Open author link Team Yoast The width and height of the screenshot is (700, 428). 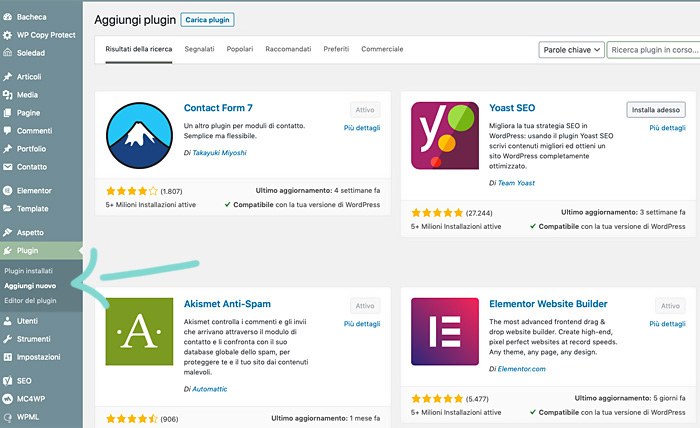point(516,183)
